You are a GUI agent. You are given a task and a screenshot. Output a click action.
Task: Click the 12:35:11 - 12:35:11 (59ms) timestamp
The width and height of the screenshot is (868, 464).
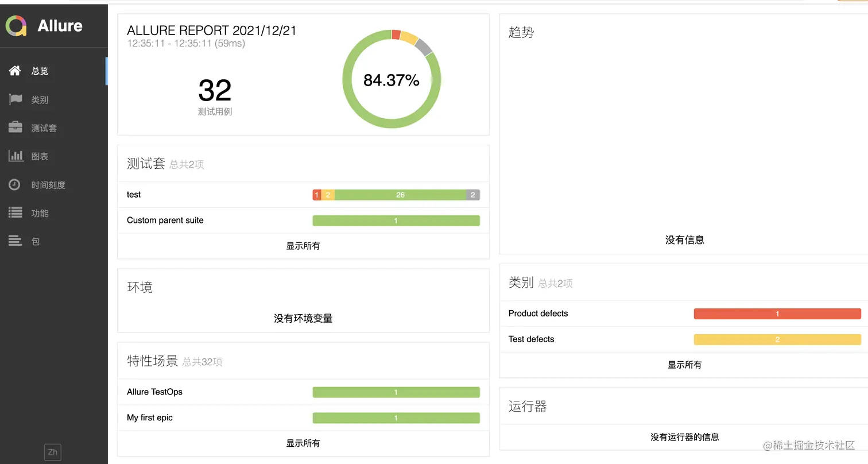[x=186, y=44]
